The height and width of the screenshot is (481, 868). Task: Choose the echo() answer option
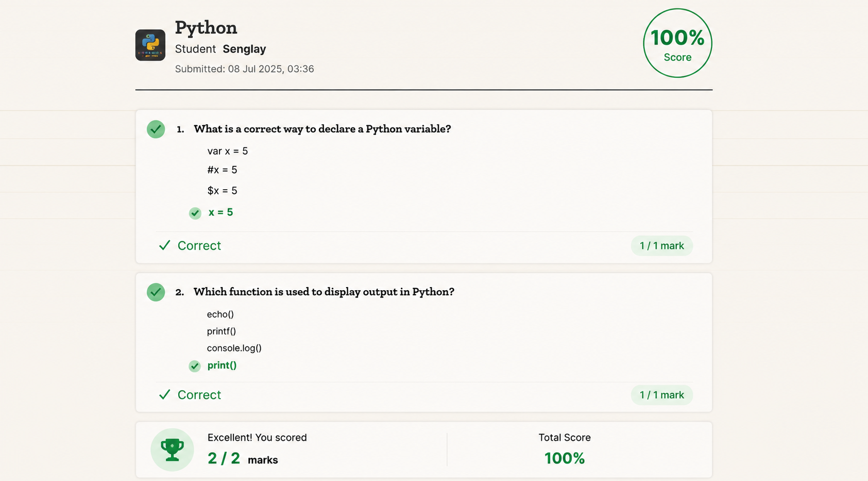(x=220, y=314)
